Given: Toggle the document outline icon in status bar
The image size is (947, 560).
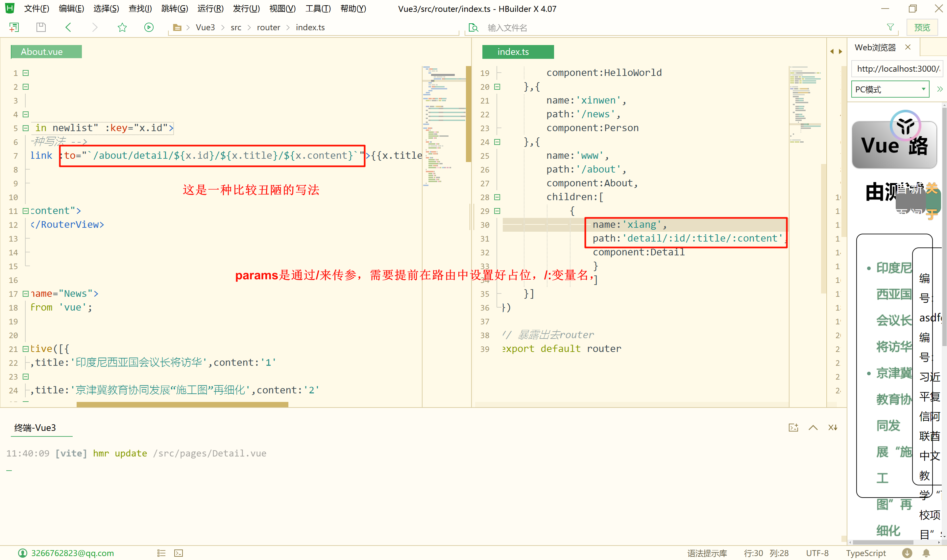Looking at the screenshot, I should tap(161, 553).
